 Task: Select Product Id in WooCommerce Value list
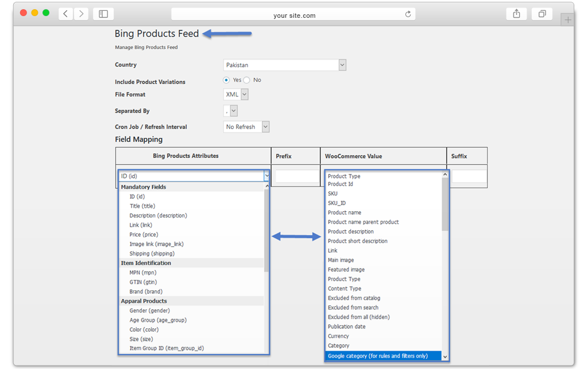340,184
